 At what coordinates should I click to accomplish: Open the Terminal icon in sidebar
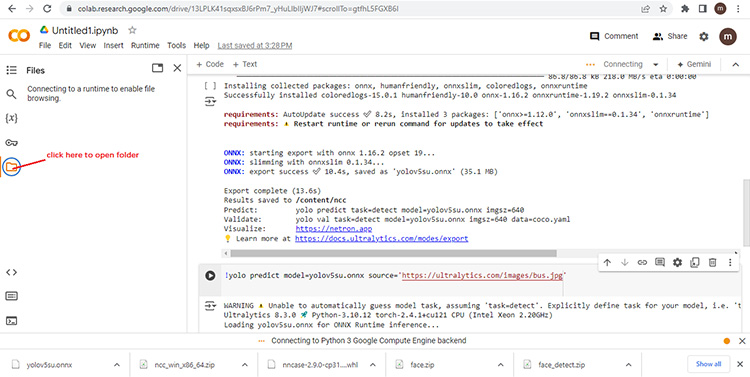(x=11, y=321)
